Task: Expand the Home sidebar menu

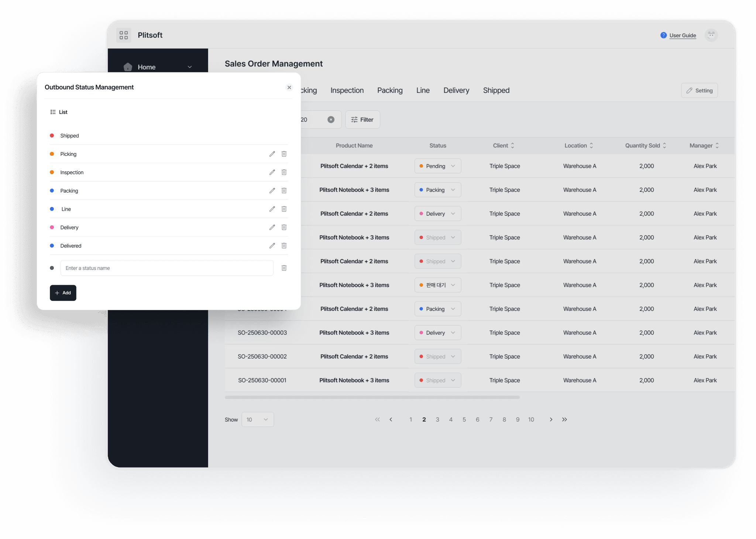Action: 189,67
